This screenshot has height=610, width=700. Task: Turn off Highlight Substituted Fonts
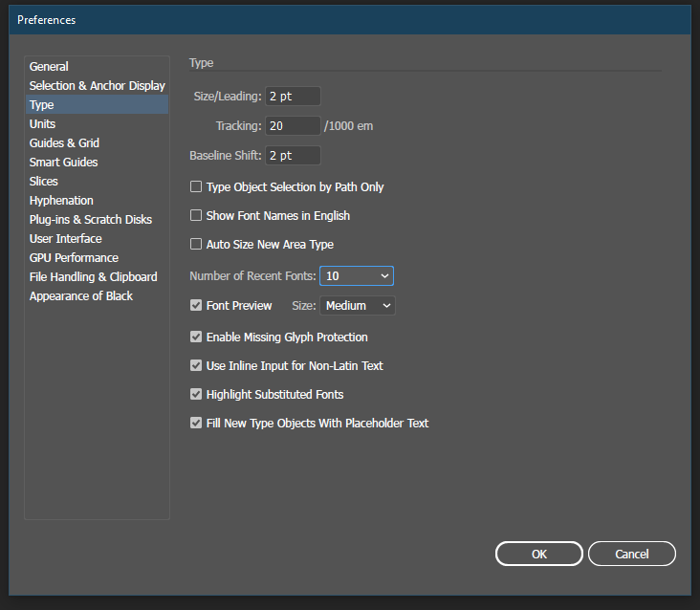(x=196, y=395)
